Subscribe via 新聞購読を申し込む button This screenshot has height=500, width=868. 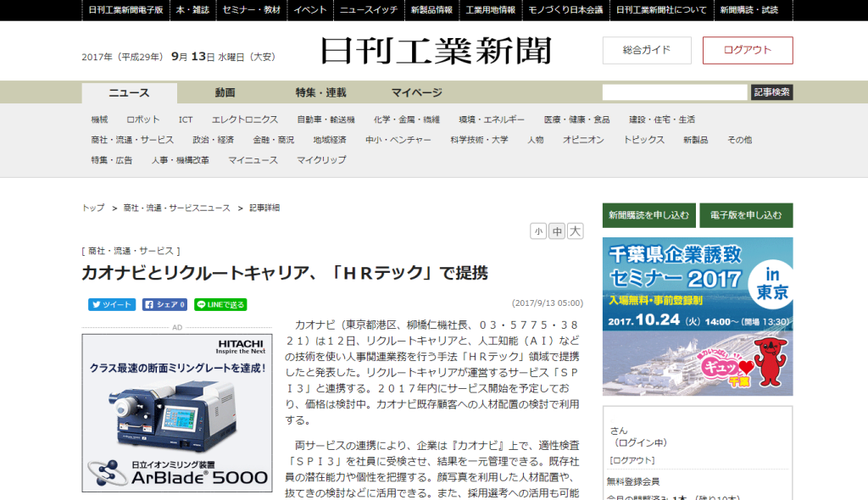[x=648, y=215]
